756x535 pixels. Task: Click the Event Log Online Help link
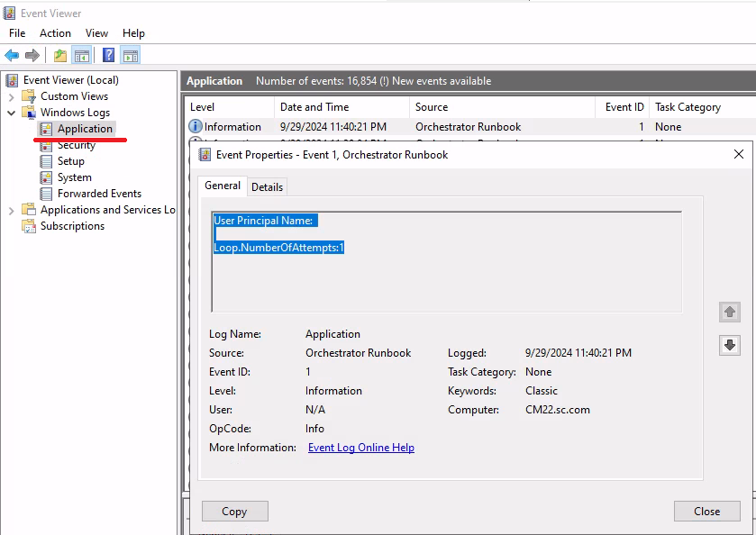[x=360, y=447]
